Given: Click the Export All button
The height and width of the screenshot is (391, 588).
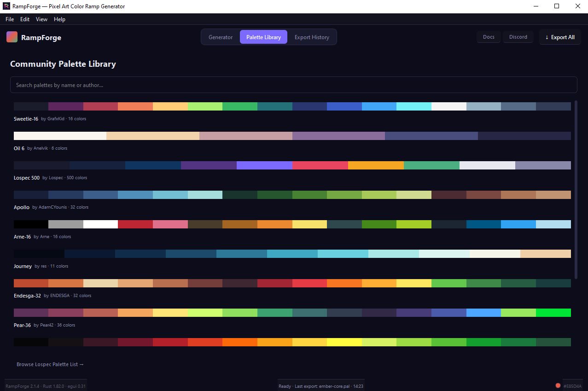Looking at the screenshot, I should (560, 37).
